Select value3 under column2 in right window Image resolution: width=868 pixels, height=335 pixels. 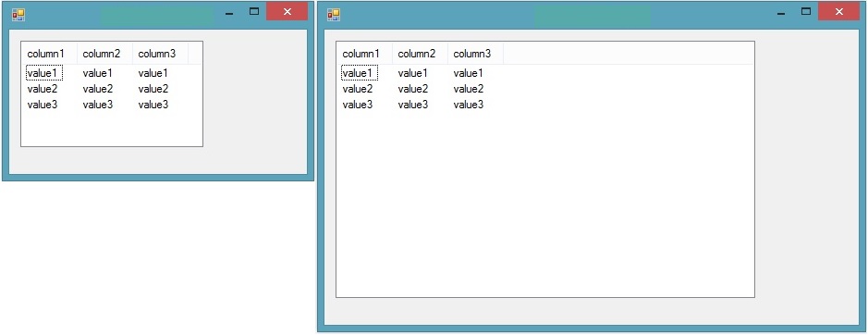coord(413,105)
